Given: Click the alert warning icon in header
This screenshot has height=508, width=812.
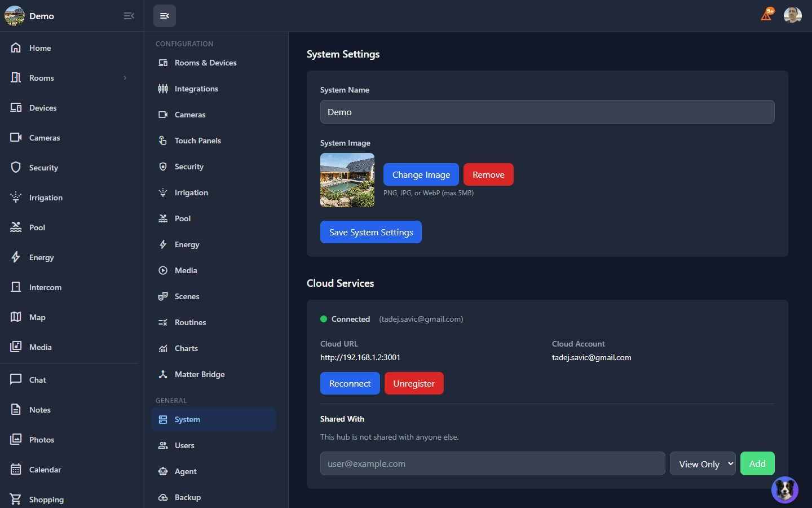Looking at the screenshot, I should pos(766,15).
